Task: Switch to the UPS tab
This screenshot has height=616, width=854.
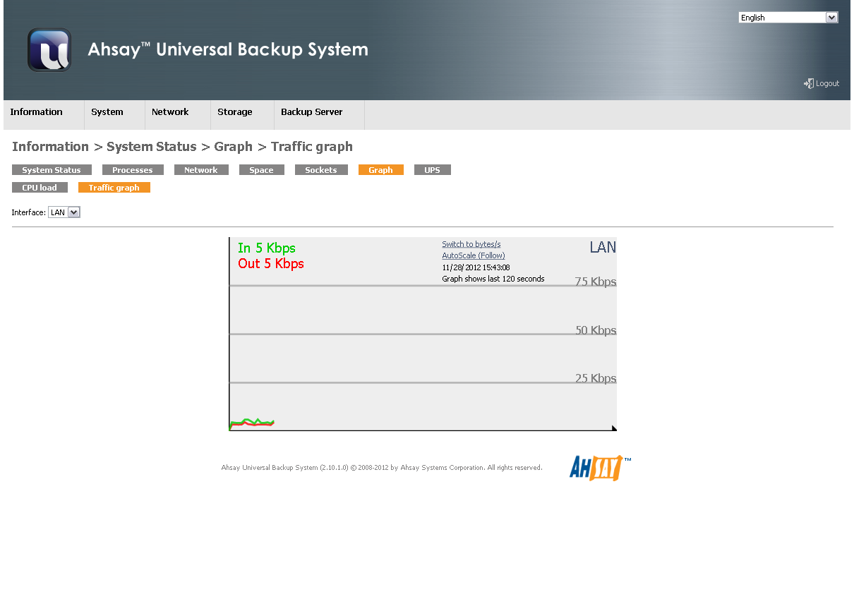Action: [x=432, y=170]
